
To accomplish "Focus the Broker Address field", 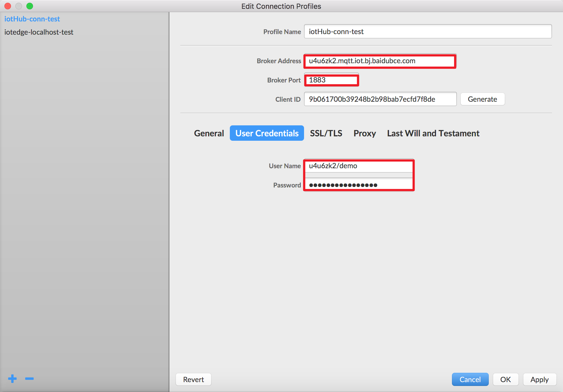I will (x=380, y=61).
